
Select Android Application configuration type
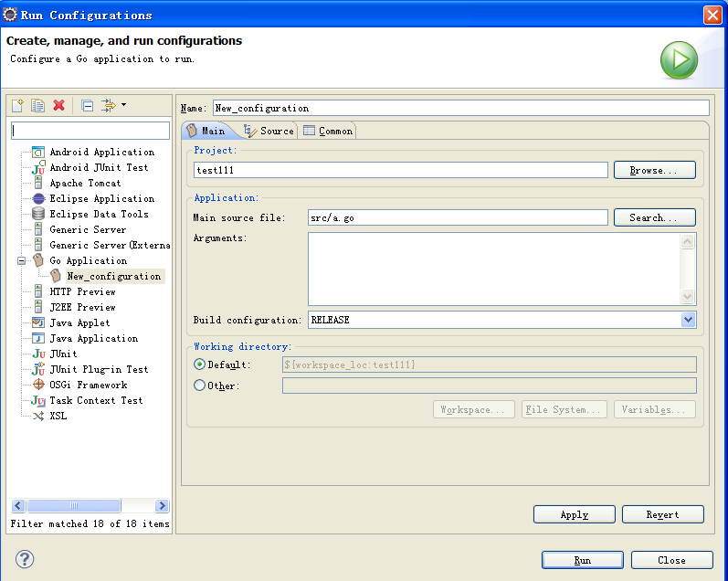pyautogui.click(x=101, y=153)
